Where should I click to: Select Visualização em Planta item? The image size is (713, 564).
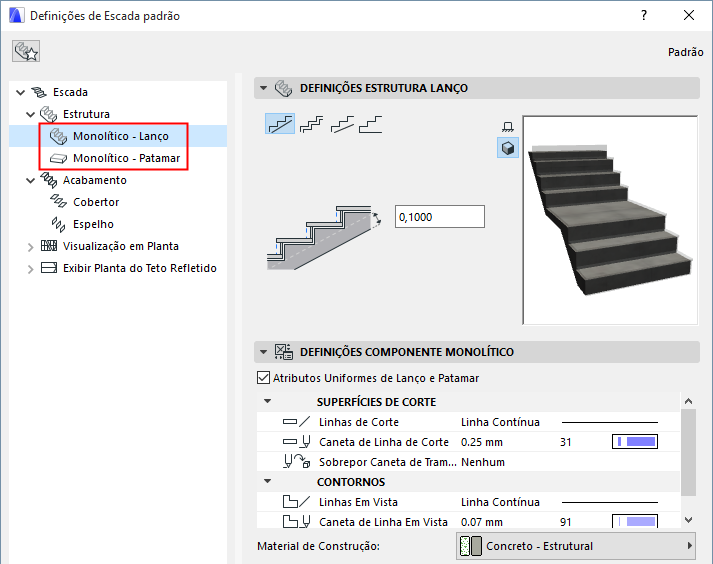point(121,246)
